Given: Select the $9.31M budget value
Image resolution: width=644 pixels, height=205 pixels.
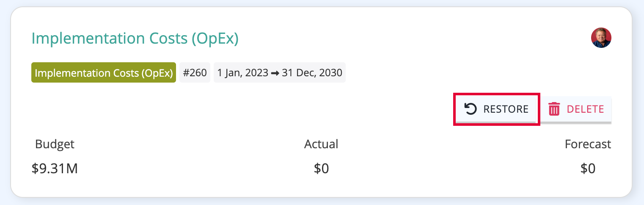Looking at the screenshot, I should [x=55, y=169].
